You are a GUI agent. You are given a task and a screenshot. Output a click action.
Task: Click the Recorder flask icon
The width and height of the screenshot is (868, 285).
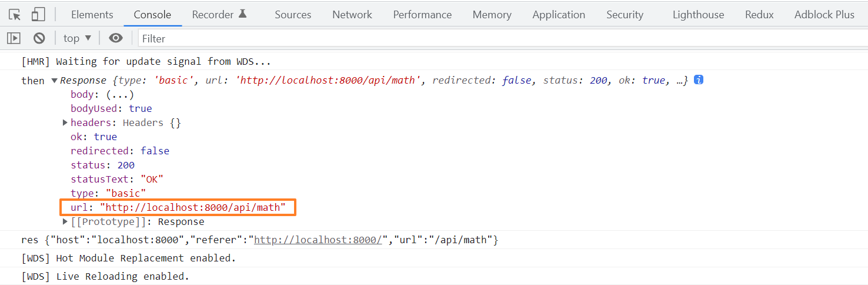[x=242, y=14]
